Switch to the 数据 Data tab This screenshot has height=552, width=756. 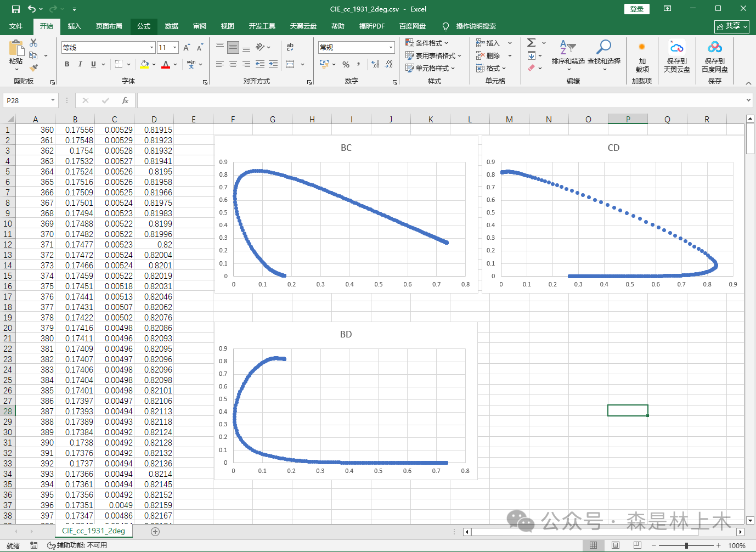click(x=172, y=26)
